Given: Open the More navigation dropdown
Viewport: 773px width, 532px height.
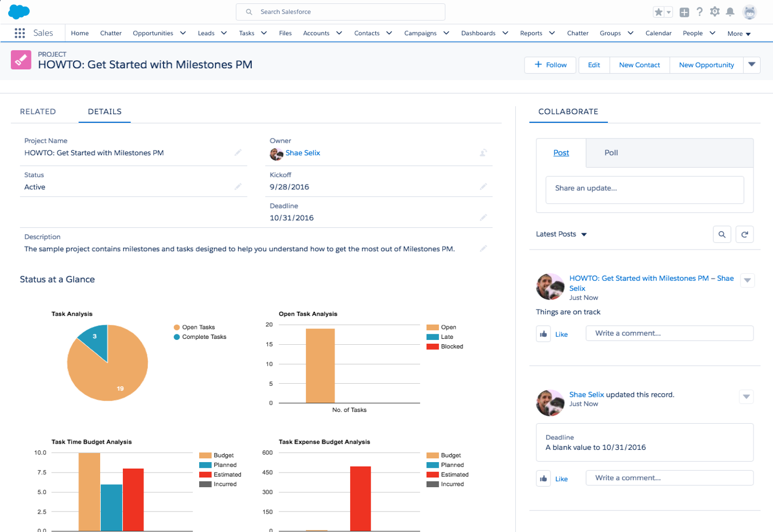Looking at the screenshot, I should 739,34.
